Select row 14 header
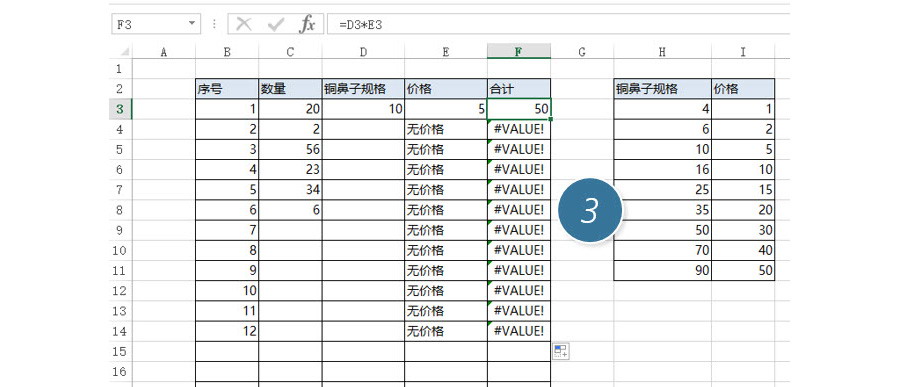900x387 pixels. [x=120, y=331]
